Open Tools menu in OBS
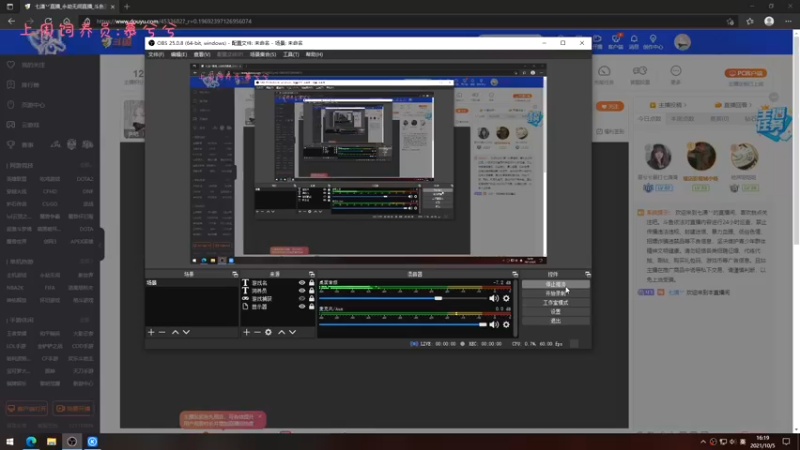The image size is (800, 450). point(291,54)
